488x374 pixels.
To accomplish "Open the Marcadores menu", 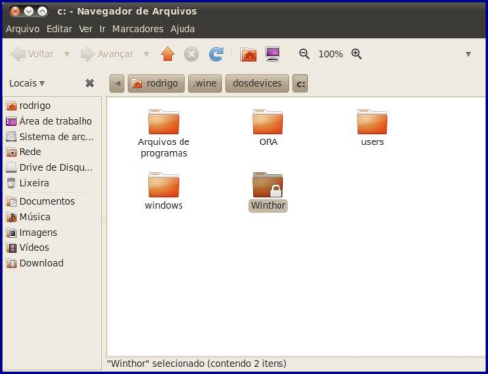I will coord(138,29).
